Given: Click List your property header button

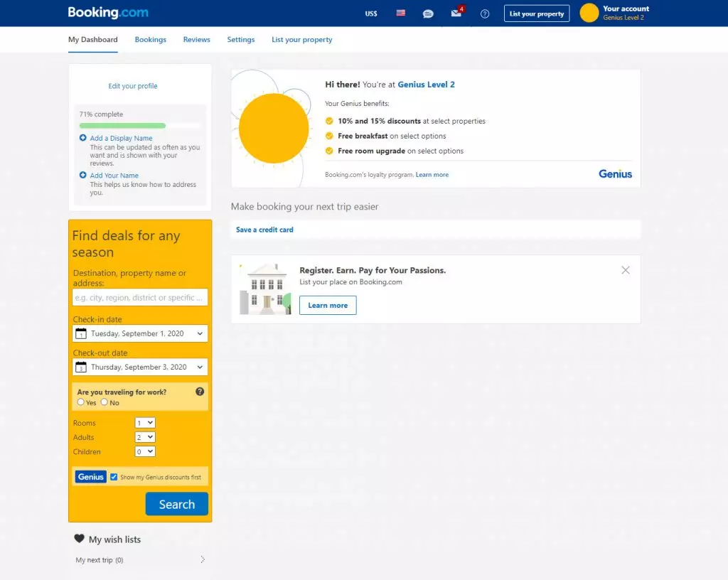Looking at the screenshot, I should (x=537, y=14).
